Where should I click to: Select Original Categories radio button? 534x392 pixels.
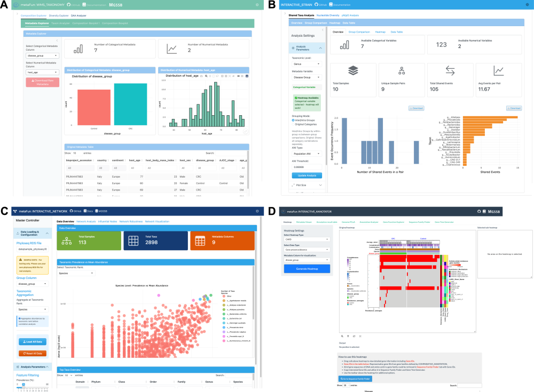tap(293, 124)
